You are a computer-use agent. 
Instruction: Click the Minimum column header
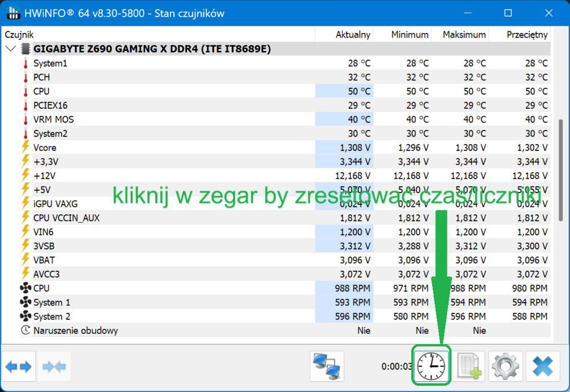pos(402,35)
